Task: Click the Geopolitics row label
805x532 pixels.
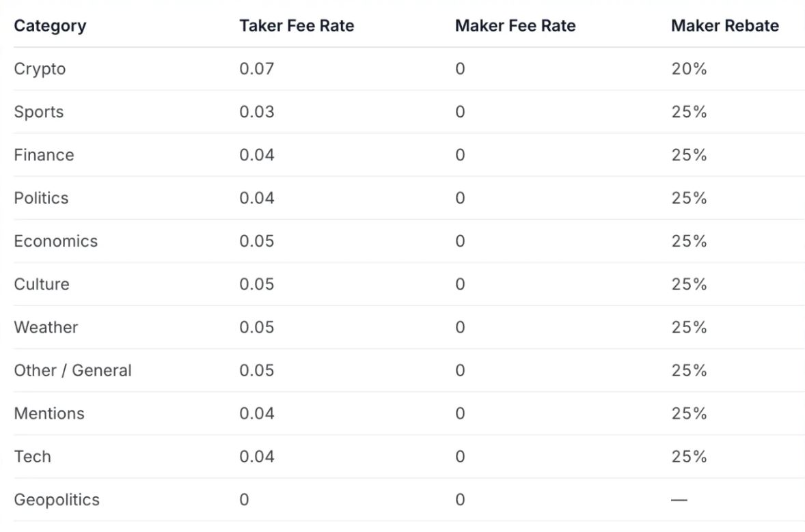Action: pyautogui.click(x=57, y=500)
